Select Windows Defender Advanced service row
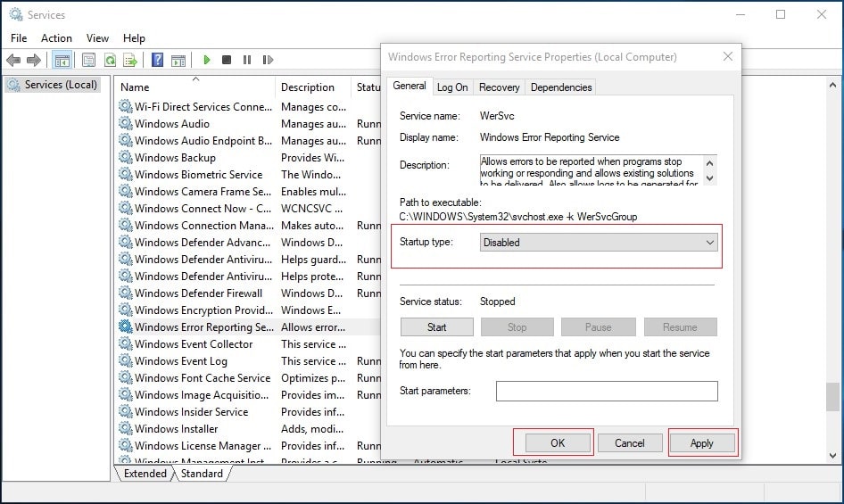 pyautogui.click(x=249, y=243)
